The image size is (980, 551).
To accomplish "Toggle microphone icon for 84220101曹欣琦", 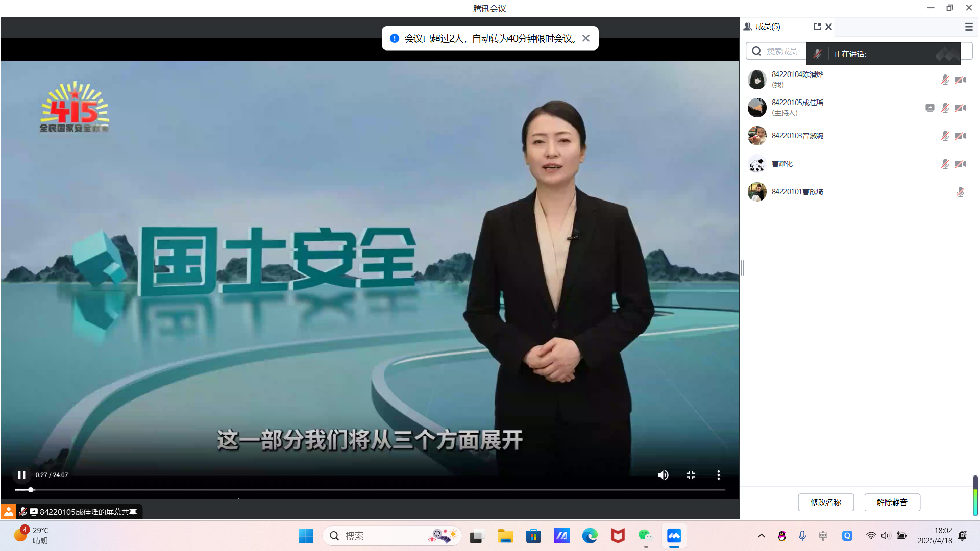I will [x=960, y=192].
